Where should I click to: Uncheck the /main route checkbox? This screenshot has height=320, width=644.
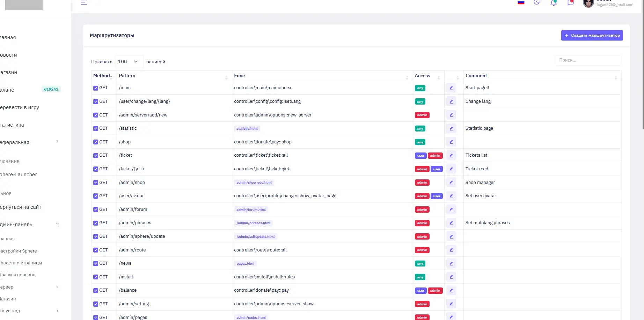(96, 88)
